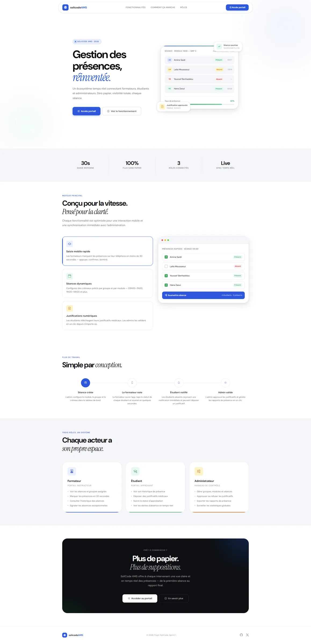Open the Formateur role card title
Viewport: 311px width, 644px height.
coord(74,481)
